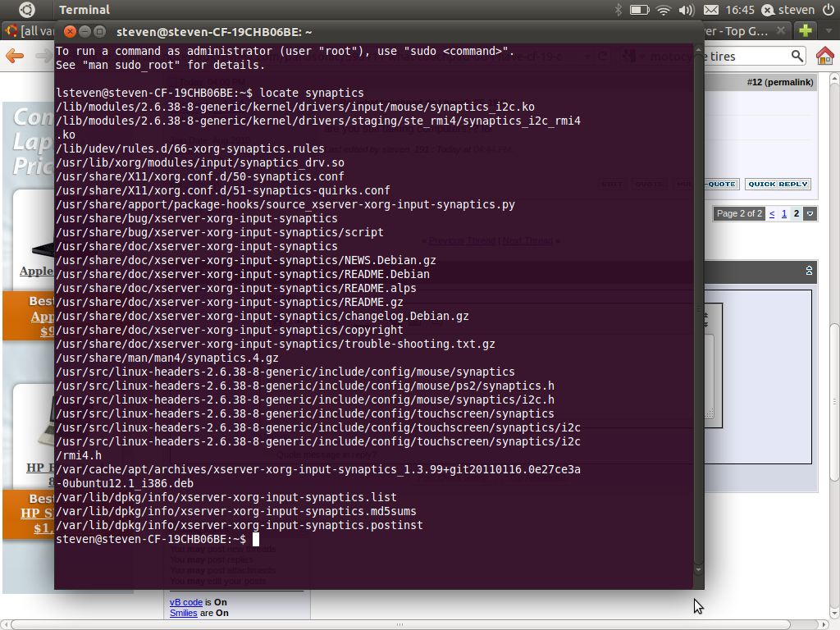
Task: Open a new browser tab plus button
Action: (806, 30)
